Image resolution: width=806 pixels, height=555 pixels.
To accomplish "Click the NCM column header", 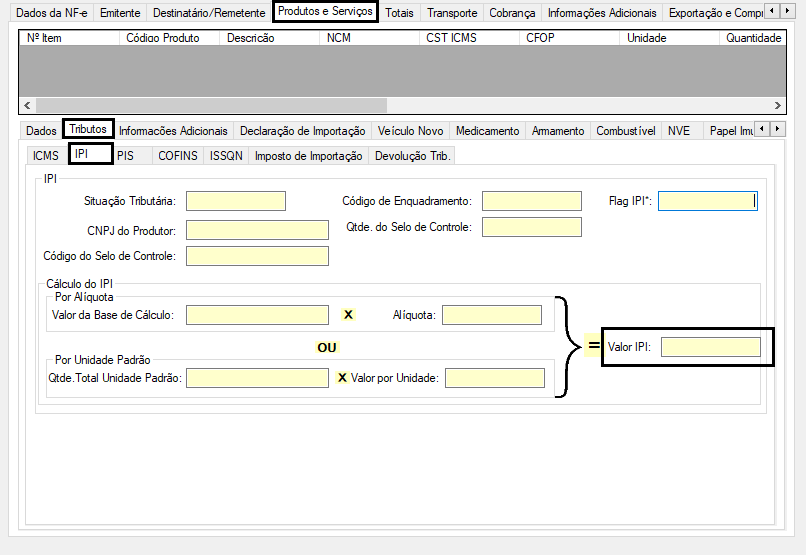I will [x=369, y=38].
